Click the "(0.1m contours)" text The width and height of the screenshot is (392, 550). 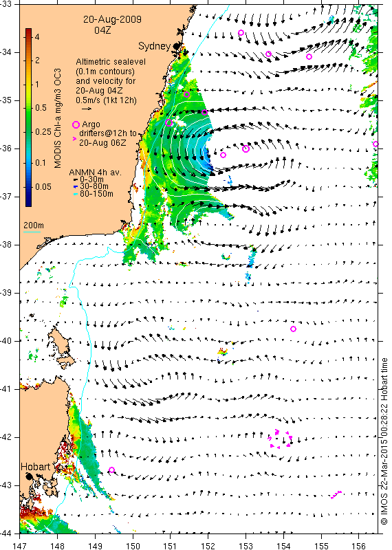tap(105, 71)
